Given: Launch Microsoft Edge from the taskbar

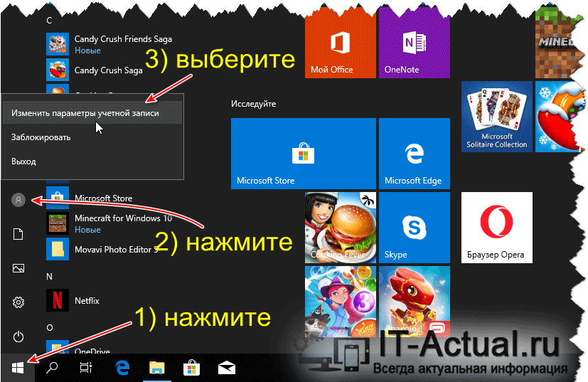Looking at the screenshot, I should pyautogui.click(x=122, y=368).
